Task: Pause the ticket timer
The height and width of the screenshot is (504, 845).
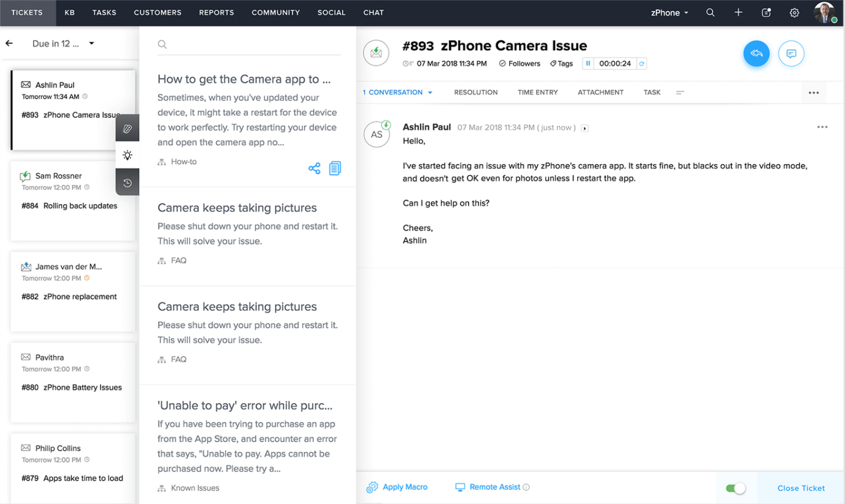Action: (588, 64)
